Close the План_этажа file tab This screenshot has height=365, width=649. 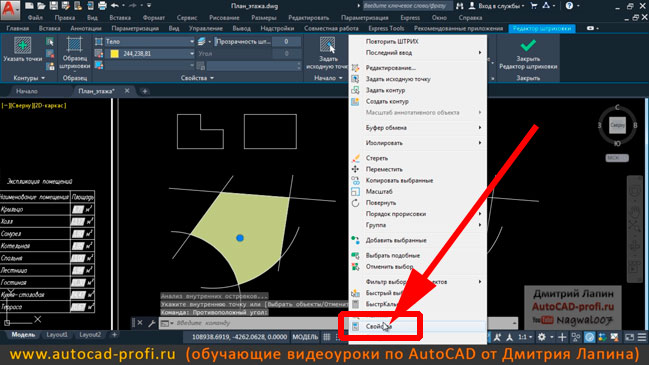tap(127, 91)
